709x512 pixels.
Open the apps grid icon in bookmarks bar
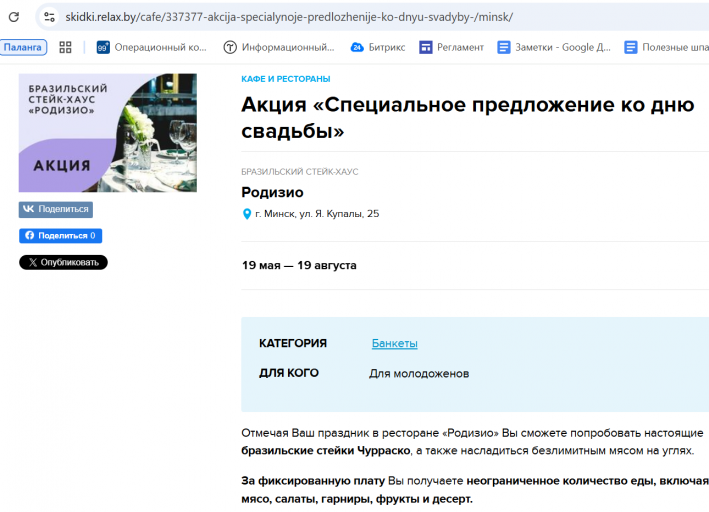[66, 47]
